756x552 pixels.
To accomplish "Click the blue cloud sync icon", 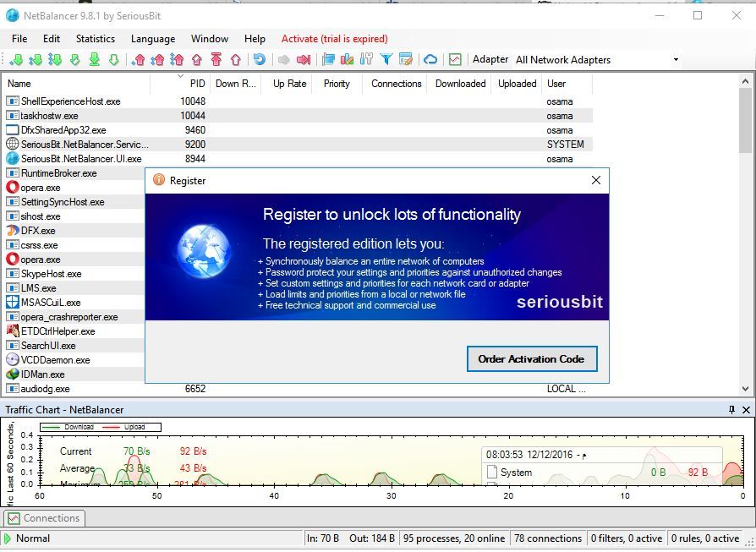I will (x=430, y=60).
